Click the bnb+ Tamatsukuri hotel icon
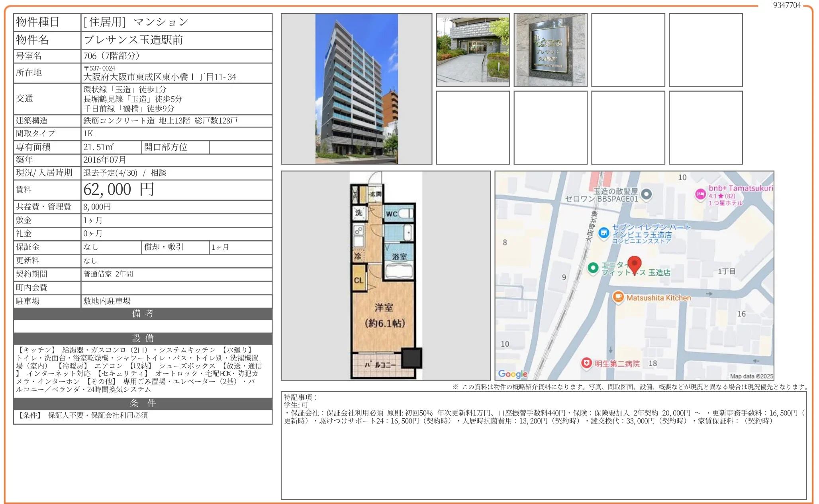 [700, 194]
